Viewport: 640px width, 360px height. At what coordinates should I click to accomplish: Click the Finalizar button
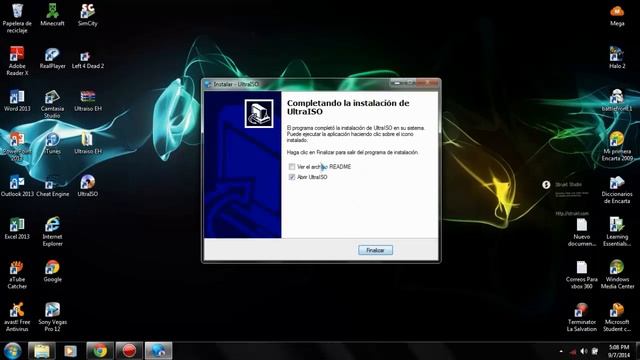(375, 250)
